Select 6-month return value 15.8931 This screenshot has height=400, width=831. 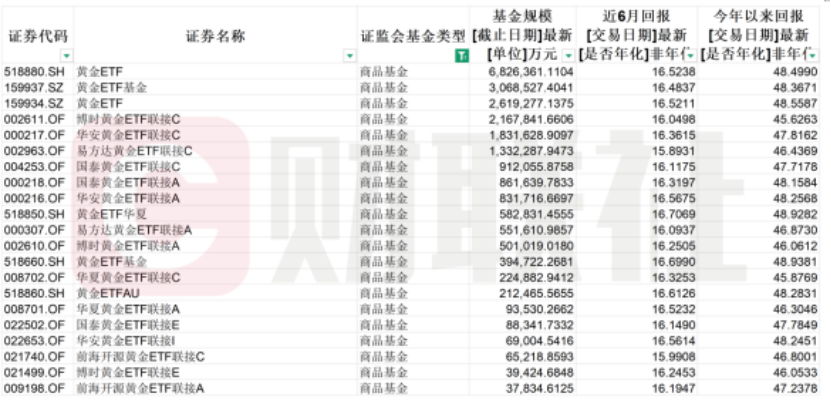coord(674,151)
